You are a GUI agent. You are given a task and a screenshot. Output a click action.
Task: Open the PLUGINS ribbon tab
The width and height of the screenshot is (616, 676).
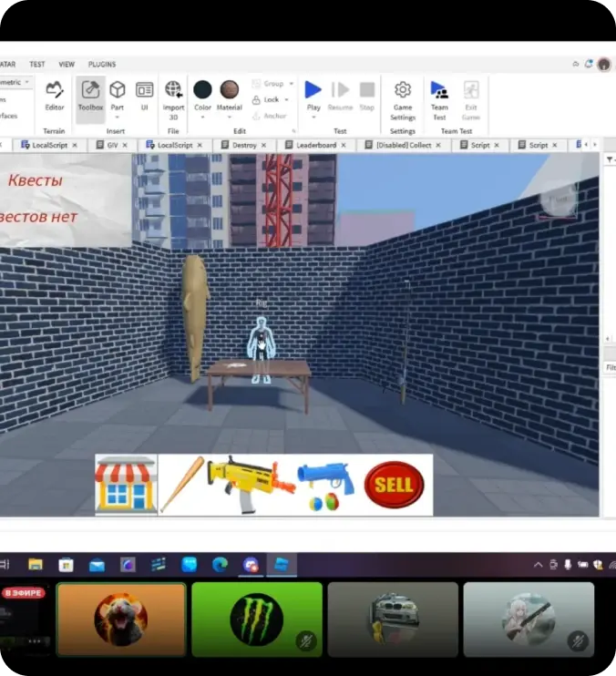[102, 65]
